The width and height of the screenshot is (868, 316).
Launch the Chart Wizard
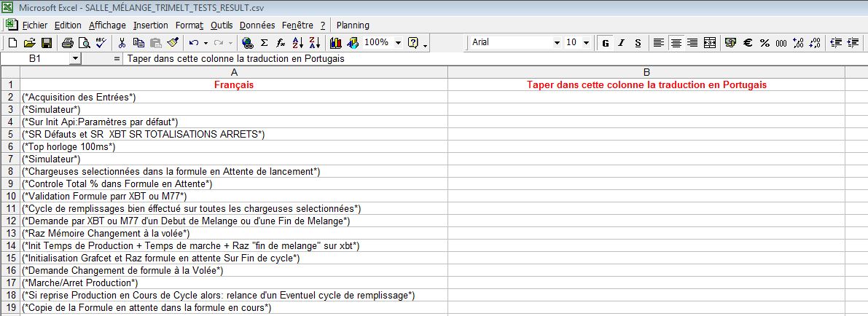(336, 43)
